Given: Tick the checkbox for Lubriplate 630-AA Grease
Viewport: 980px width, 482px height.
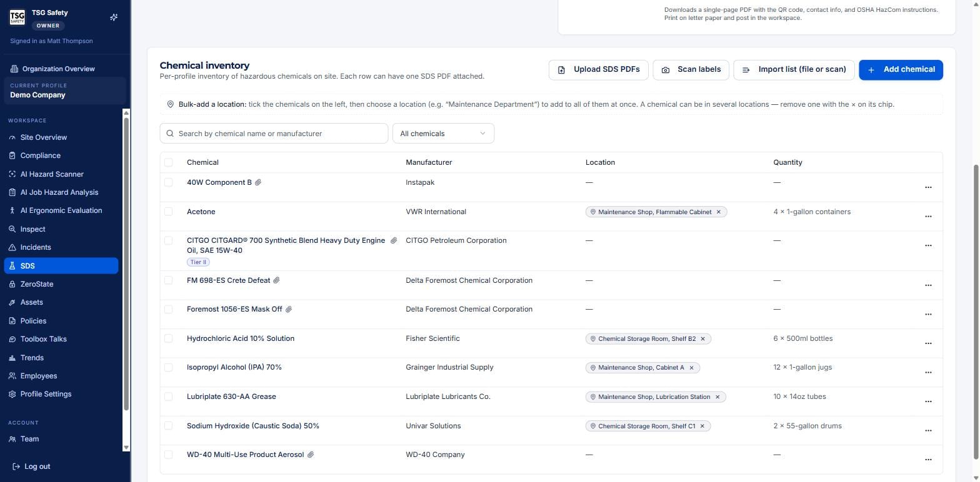Looking at the screenshot, I should tap(168, 396).
